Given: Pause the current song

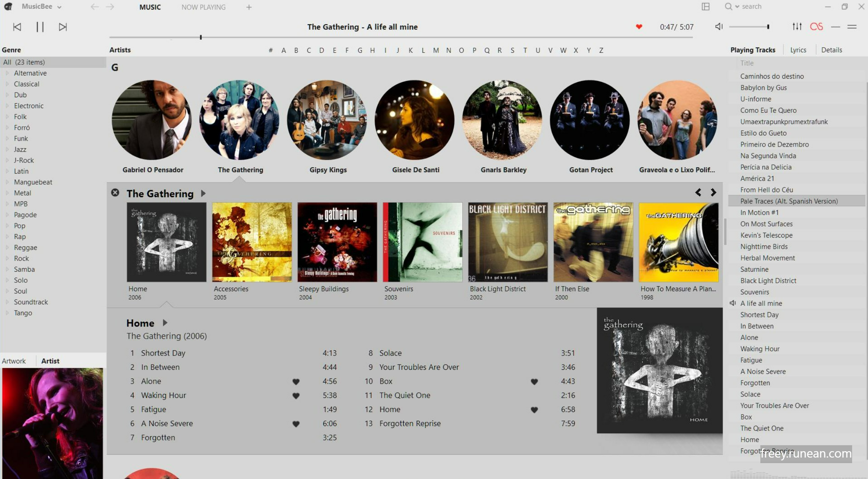Looking at the screenshot, I should tap(40, 27).
